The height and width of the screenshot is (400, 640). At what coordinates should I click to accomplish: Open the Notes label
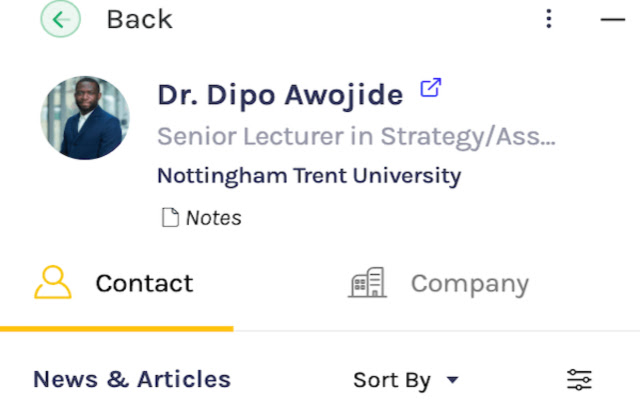(213, 217)
